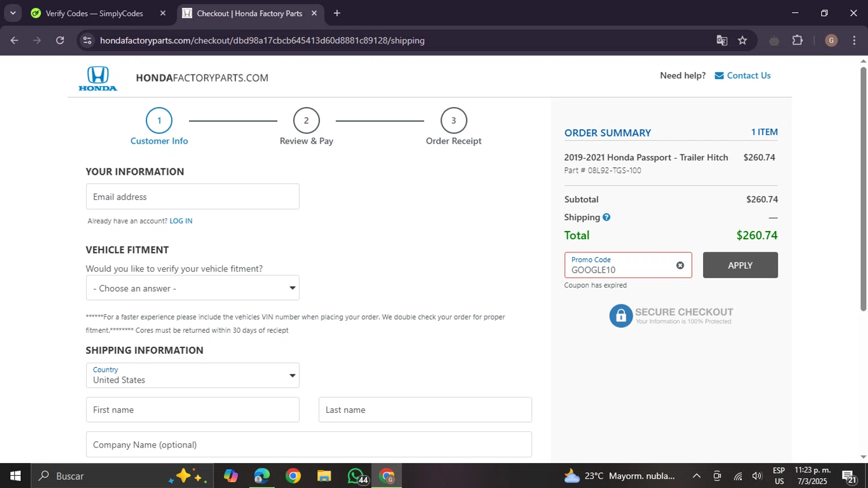This screenshot has height=488, width=868.
Task: Click the Contact Us envelope icon
Action: point(719,76)
